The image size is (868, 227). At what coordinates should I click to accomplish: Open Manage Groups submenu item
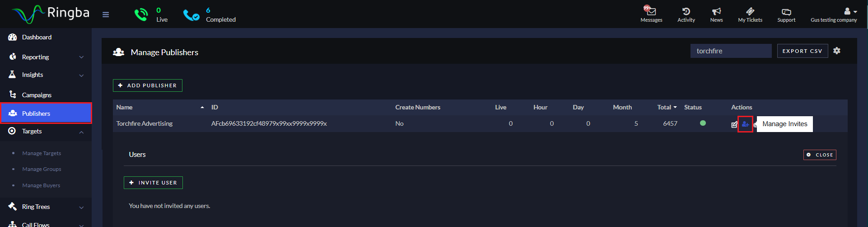tap(42, 169)
